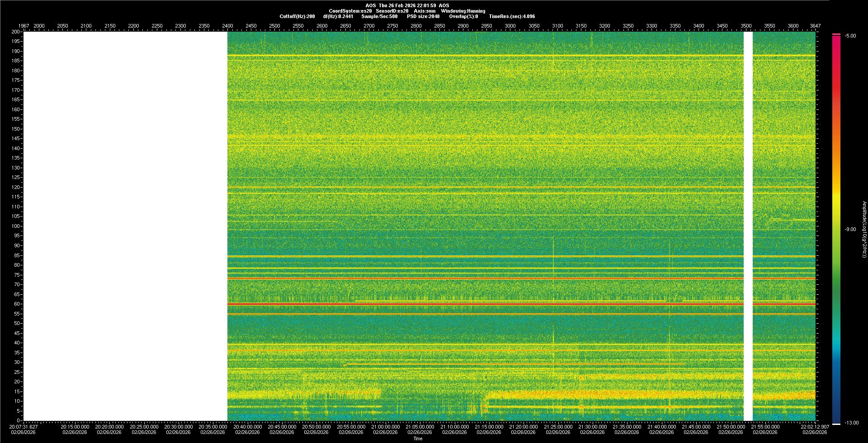Click the 20:07:31.627 start time label

[x=24, y=426]
